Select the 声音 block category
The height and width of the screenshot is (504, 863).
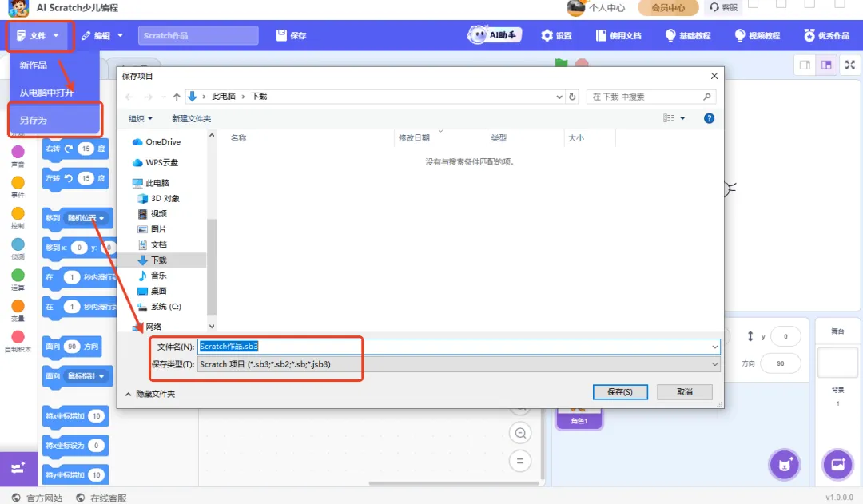click(x=18, y=156)
